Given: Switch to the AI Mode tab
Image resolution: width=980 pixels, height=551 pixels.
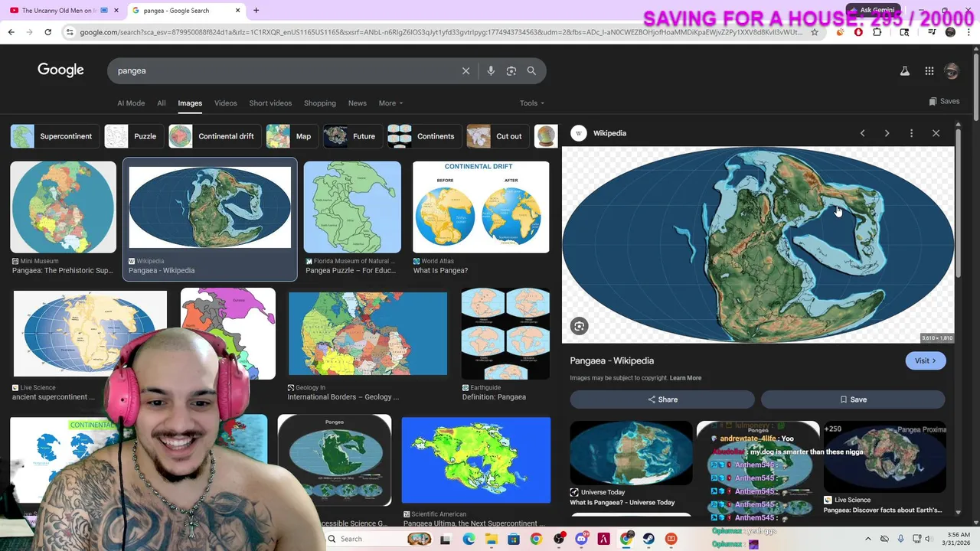Looking at the screenshot, I should point(131,103).
